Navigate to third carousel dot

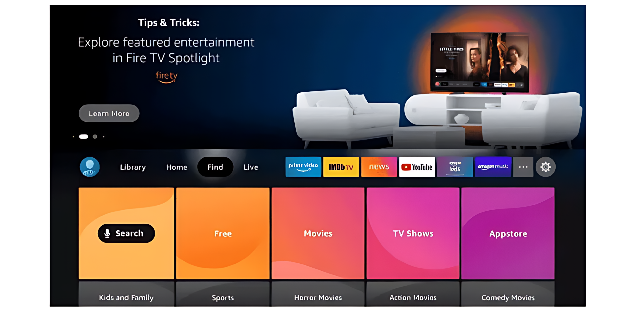[95, 136]
